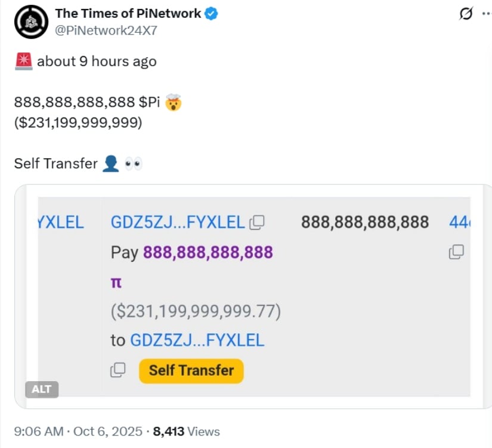Viewport: 492px width, 448px height.
Task: Open The Times of PiNetwork display name
Action: pyautogui.click(x=128, y=14)
